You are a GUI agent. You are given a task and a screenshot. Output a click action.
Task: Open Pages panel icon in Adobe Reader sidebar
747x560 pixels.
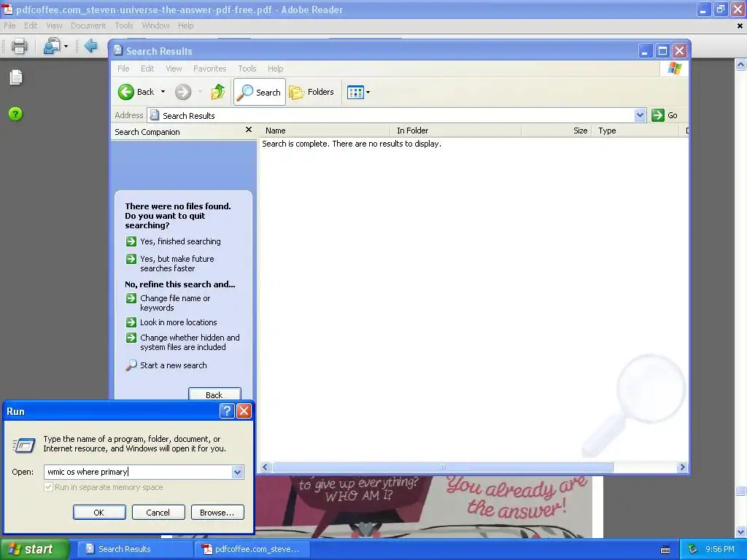(16, 77)
